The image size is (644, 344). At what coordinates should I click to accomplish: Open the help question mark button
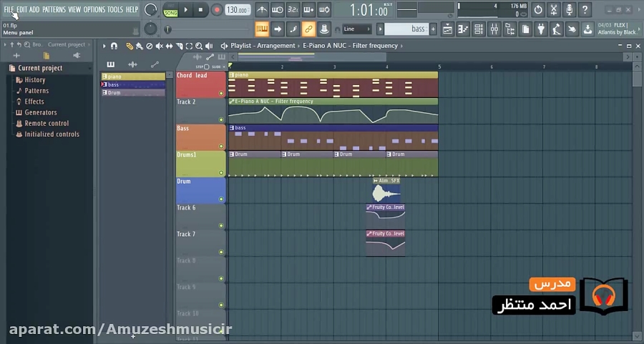pos(585,9)
